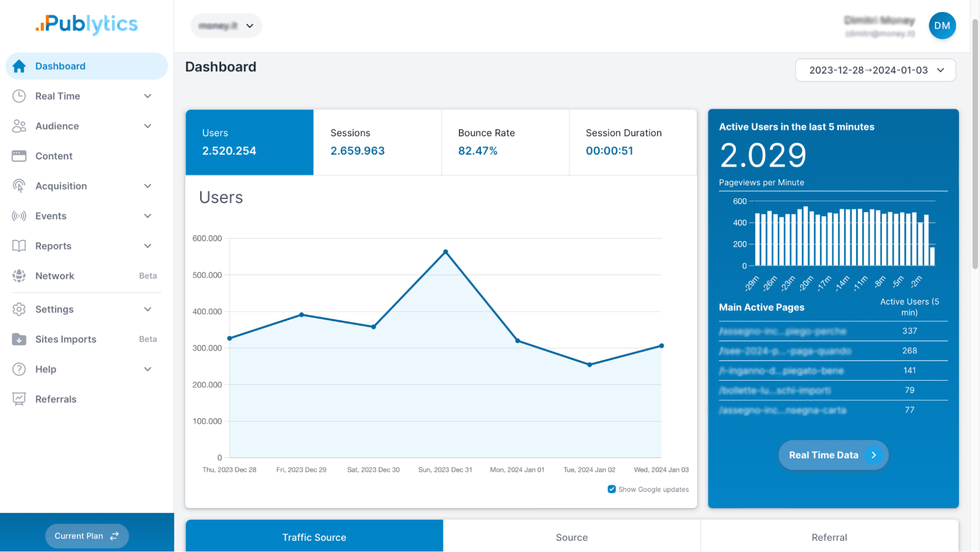The height and width of the screenshot is (552, 980).
Task: Click the 00:00:51 session duration value
Action: [609, 151]
